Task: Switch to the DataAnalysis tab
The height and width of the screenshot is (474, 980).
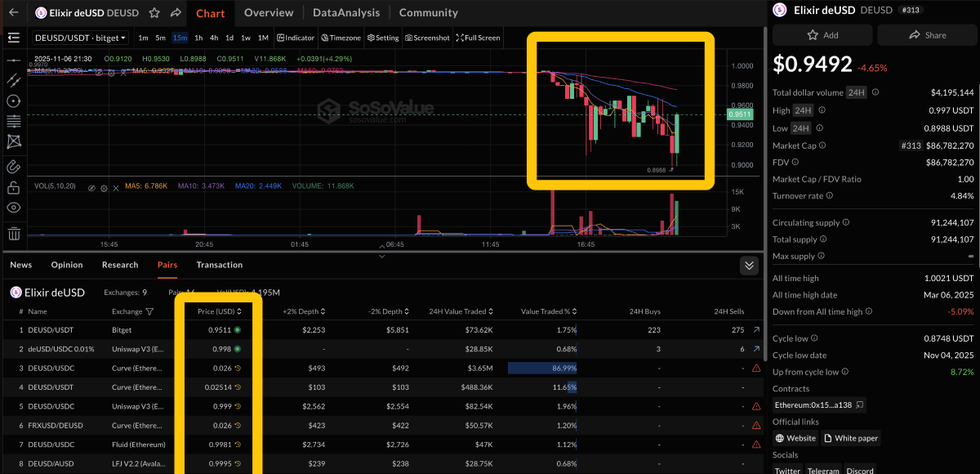Action: 346,13
